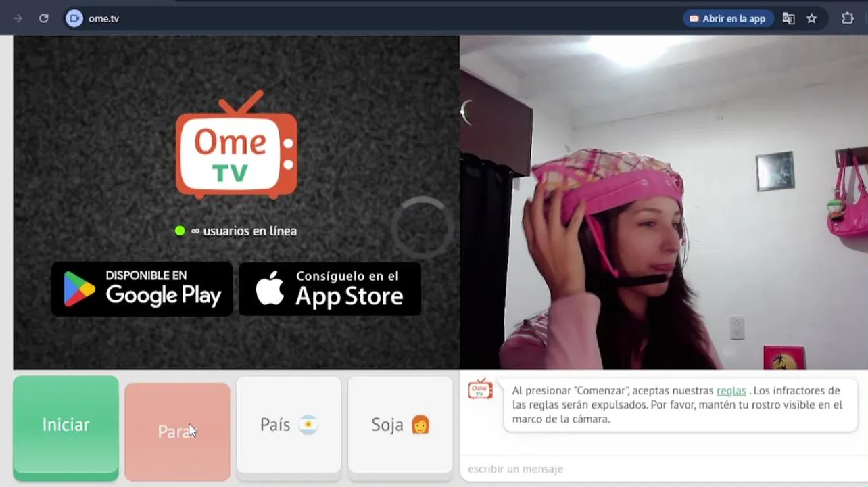Click the Google Play download badge
868x487 pixels.
click(x=142, y=289)
